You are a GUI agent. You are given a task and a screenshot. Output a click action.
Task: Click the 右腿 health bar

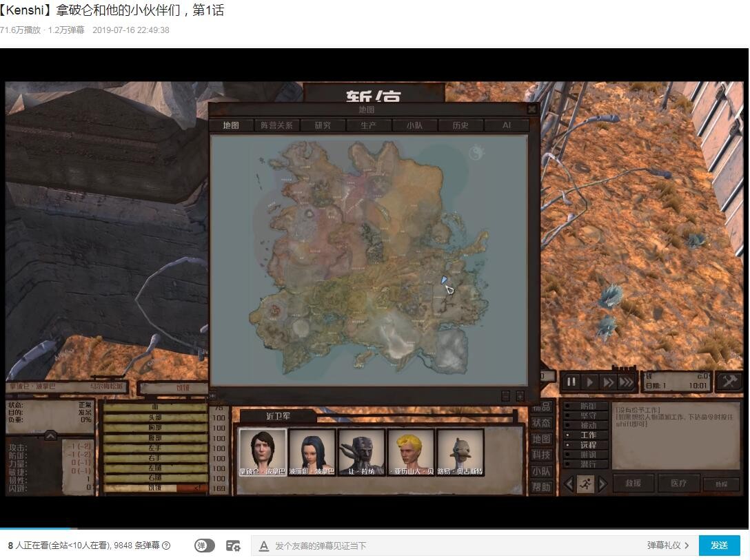point(155,478)
